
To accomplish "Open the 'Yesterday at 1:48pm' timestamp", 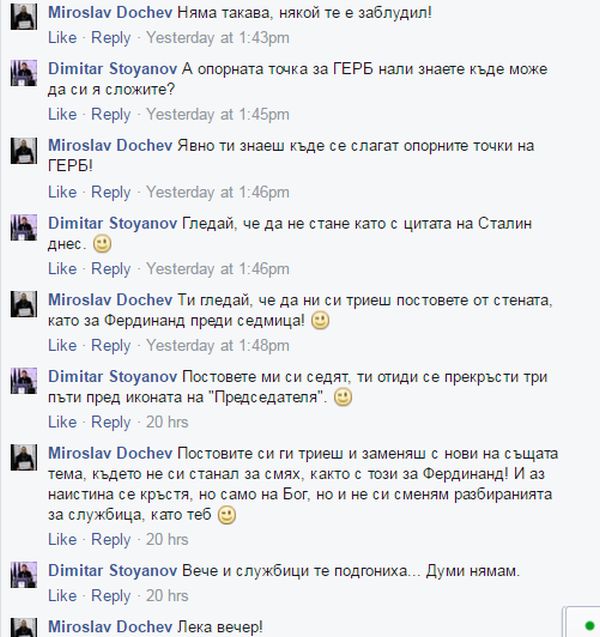I will [x=218, y=345].
